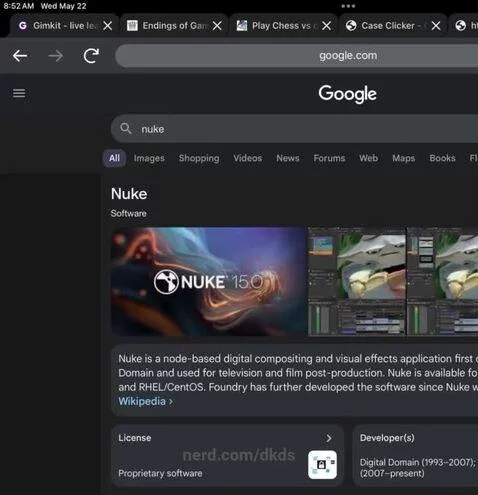This screenshot has height=495, width=478.
Task: Click the browser forward arrow
Action: coord(55,56)
